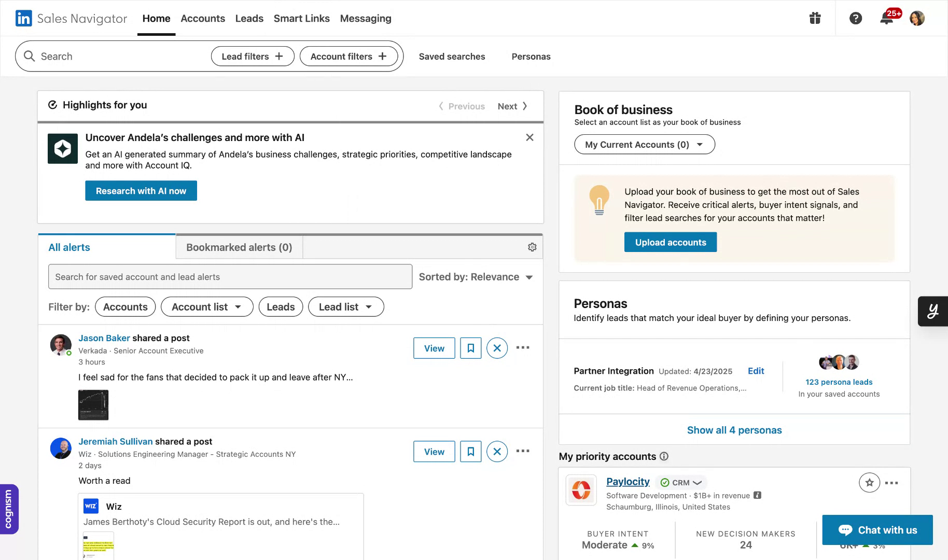Open more options for Jason Baker alert
The image size is (948, 560).
(x=523, y=348)
